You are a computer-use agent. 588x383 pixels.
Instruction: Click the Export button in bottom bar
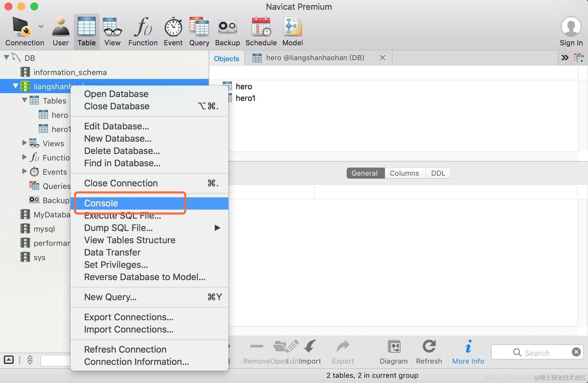(x=343, y=352)
